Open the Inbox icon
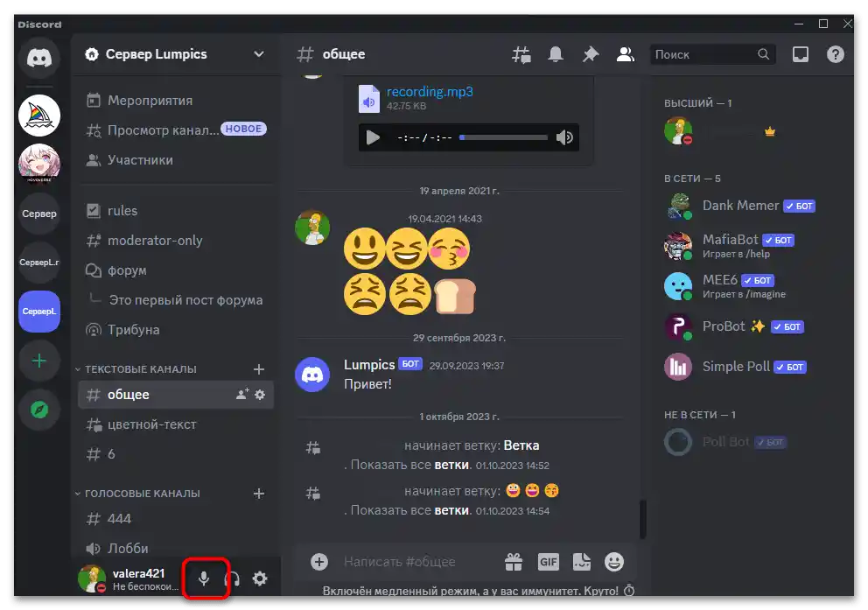The width and height of the screenshot is (868, 610). pyautogui.click(x=801, y=54)
